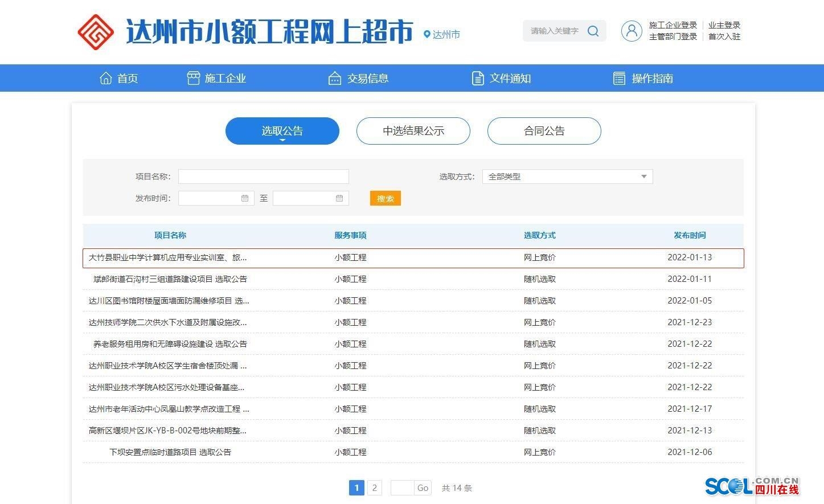The height and width of the screenshot is (504, 824).
Task: Click the 达州市 location text
Action: (x=446, y=35)
